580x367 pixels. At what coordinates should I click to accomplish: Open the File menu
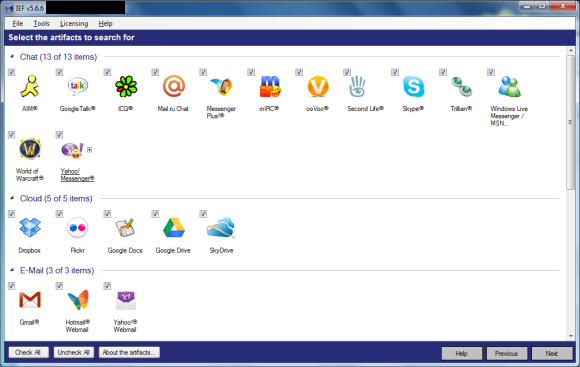point(18,24)
